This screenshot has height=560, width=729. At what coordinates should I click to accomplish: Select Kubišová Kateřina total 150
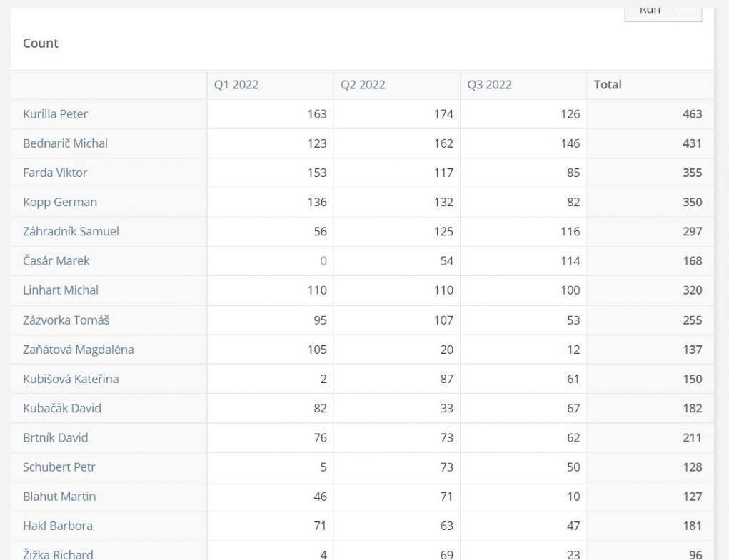[x=693, y=379]
